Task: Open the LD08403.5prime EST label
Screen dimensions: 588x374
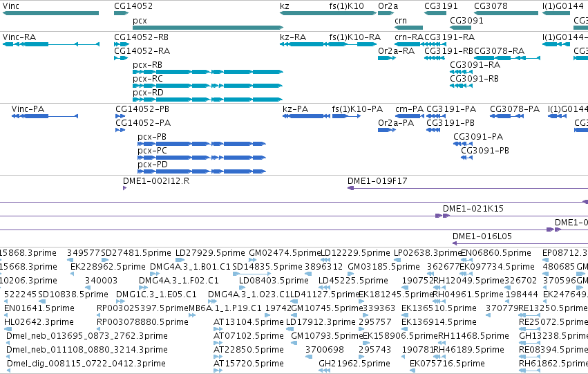Action: [274, 280]
